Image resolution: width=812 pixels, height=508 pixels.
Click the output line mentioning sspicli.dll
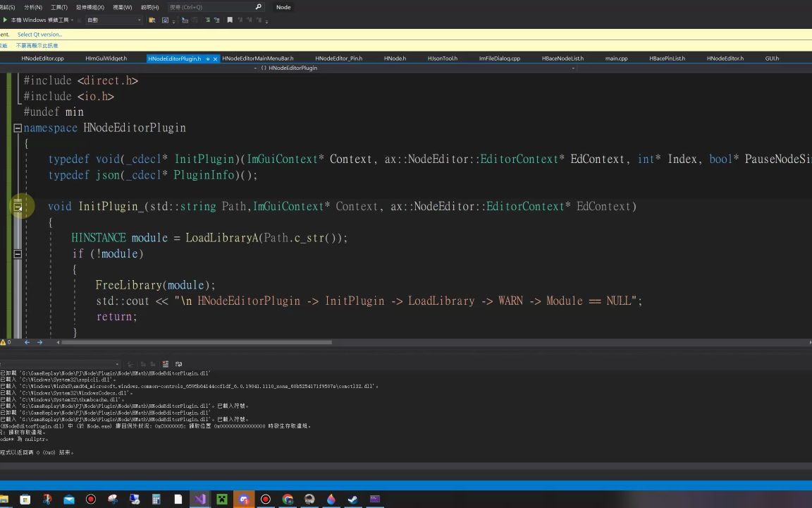coord(58,380)
